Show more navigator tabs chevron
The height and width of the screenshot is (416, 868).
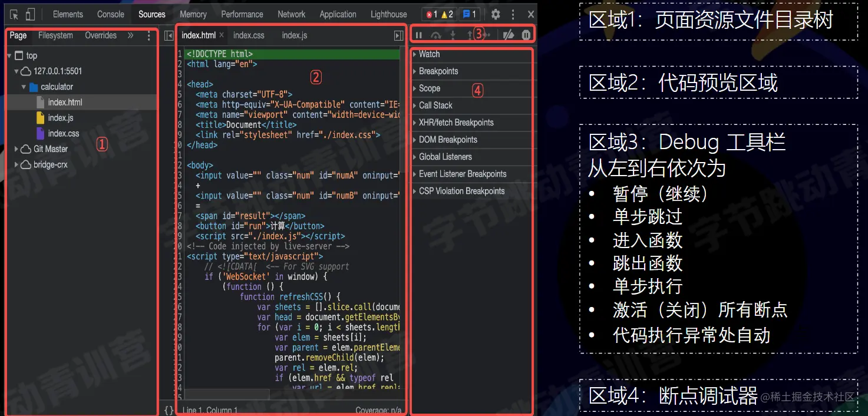131,35
